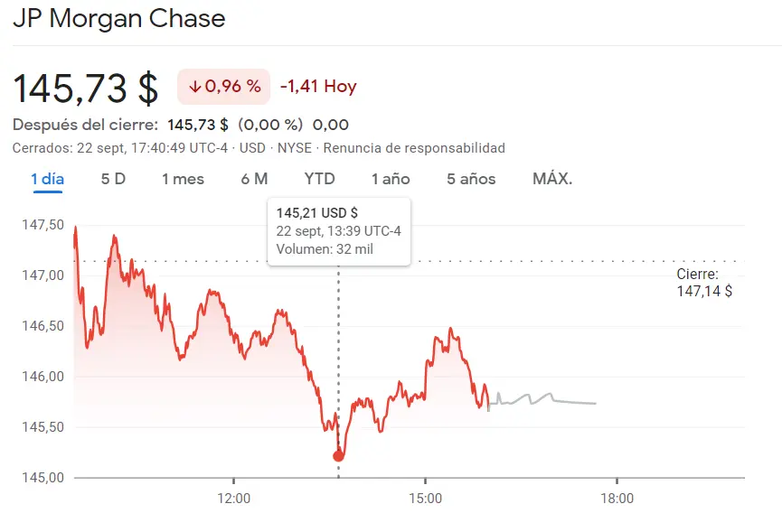The height and width of the screenshot is (532, 782).
Task: Open the 'YTD' chart view
Action: (x=318, y=179)
